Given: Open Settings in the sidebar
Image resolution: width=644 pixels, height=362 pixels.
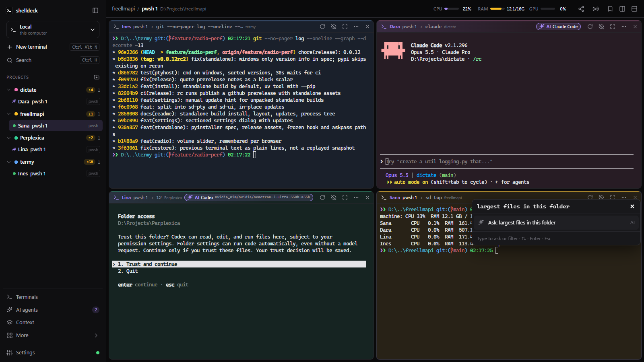Looking at the screenshot, I should point(53,352).
